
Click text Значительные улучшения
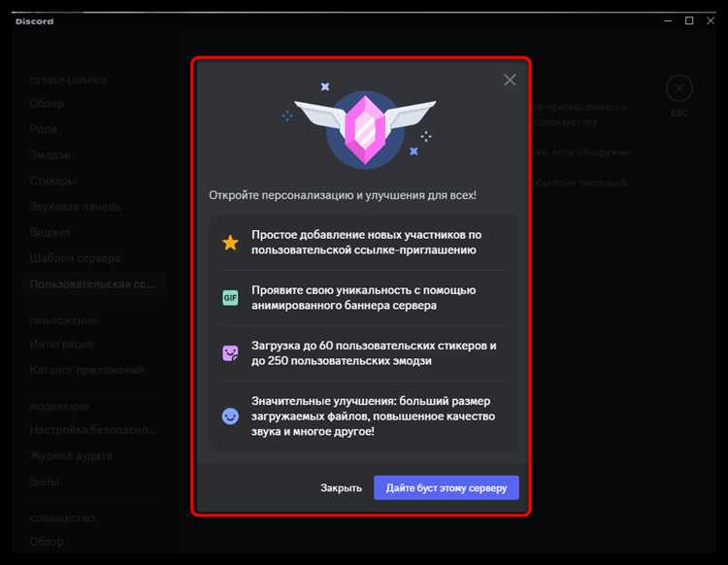(374, 415)
